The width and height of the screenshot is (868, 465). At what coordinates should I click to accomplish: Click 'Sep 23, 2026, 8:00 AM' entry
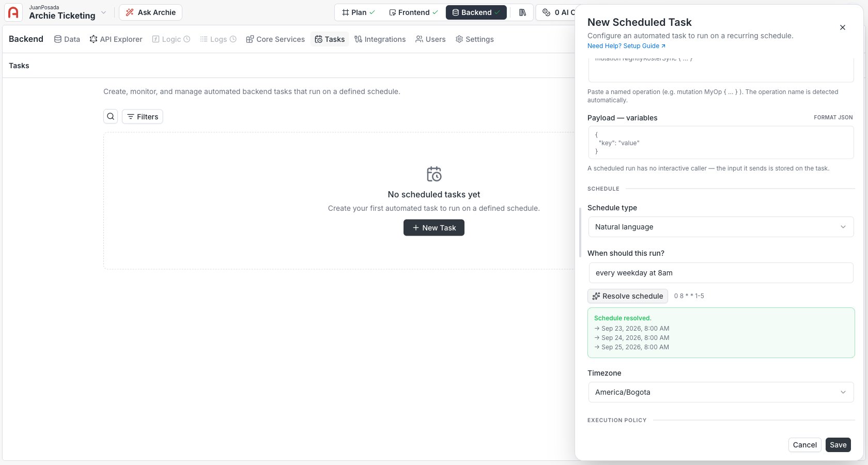pos(635,329)
